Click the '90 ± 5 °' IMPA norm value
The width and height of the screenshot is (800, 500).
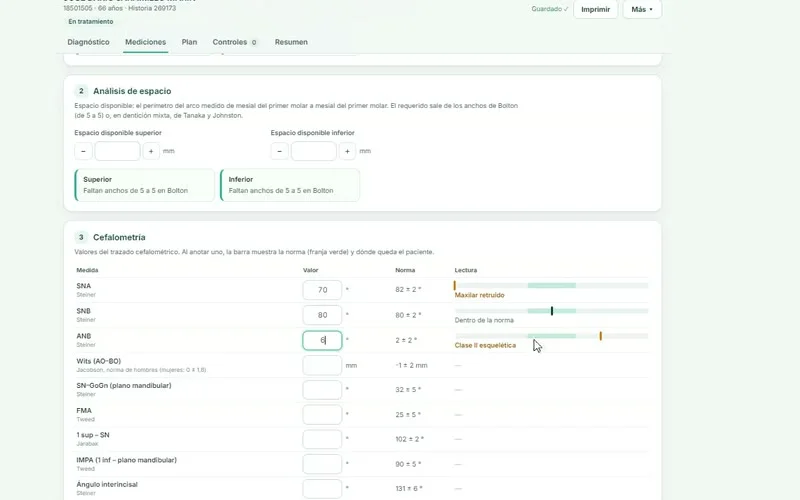coord(408,464)
